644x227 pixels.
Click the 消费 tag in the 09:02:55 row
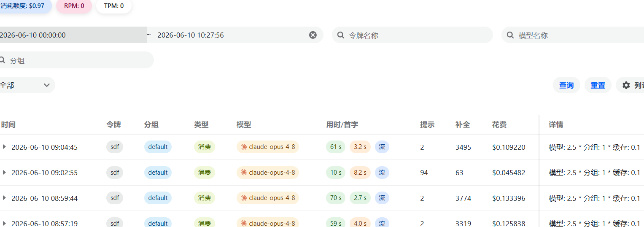[205, 173]
